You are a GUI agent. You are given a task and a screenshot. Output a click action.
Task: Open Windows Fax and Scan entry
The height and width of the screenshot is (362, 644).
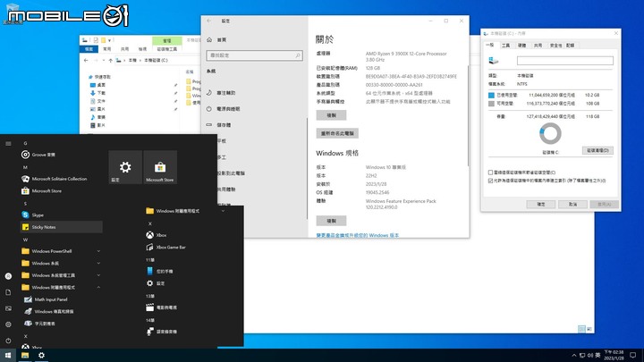pos(49,312)
